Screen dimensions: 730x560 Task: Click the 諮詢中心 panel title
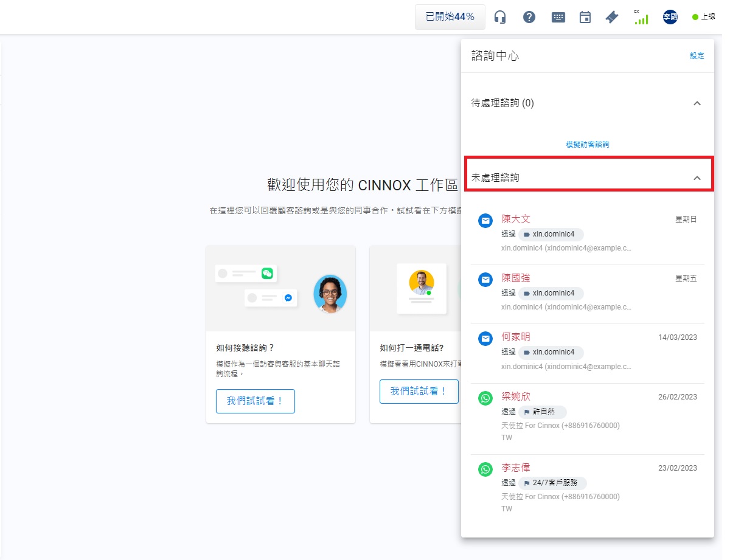(495, 56)
